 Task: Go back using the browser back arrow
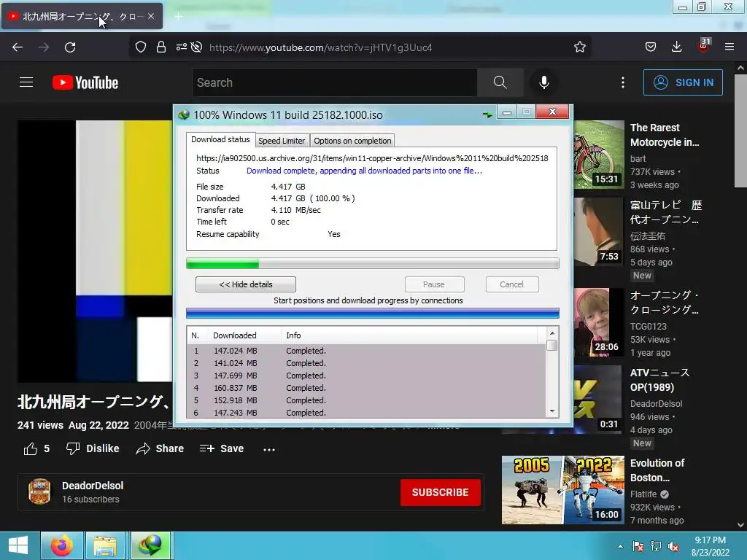pyautogui.click(x=18, y=47)
